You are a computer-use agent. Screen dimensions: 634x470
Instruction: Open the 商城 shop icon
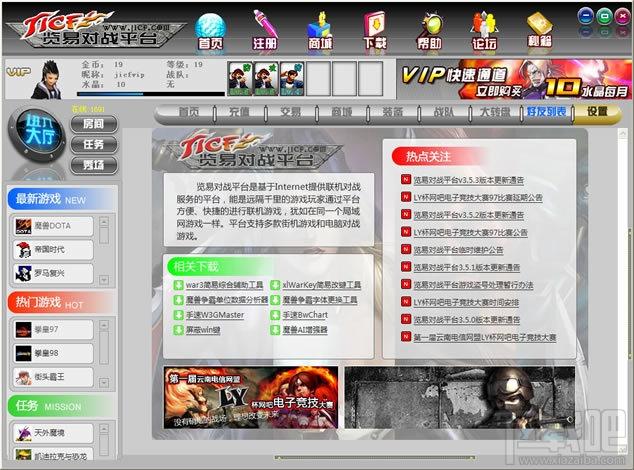pyautogui.click(x=320, y=31)
